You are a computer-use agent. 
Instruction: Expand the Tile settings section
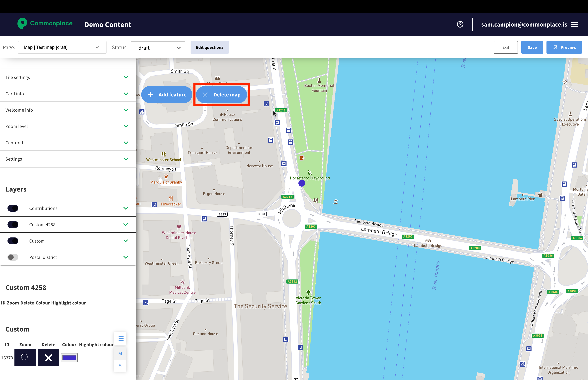point(68,77)
